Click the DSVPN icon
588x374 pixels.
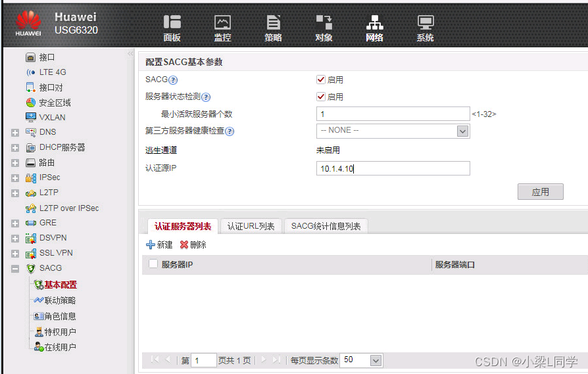[30, 239]
